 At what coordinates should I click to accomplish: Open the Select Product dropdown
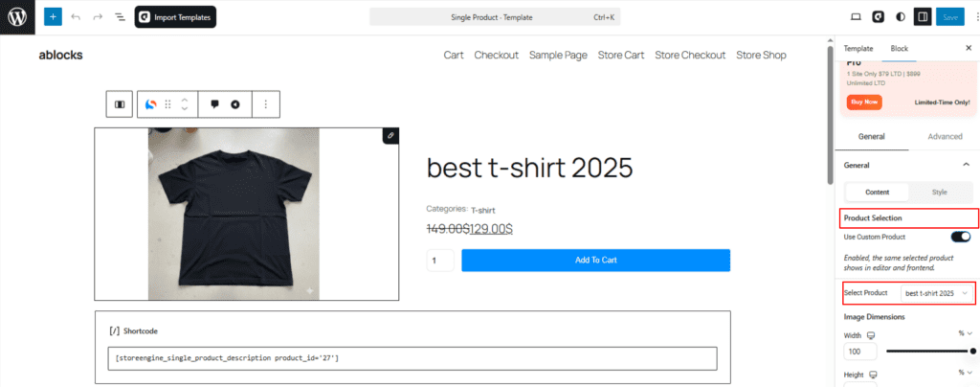pyautogui.click(x=936, y=292)
